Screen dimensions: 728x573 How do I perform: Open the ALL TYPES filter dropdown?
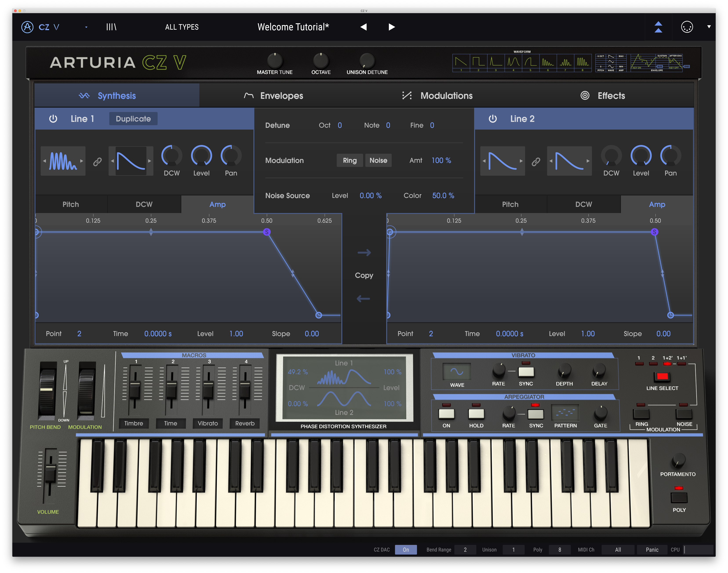(182, 27)
